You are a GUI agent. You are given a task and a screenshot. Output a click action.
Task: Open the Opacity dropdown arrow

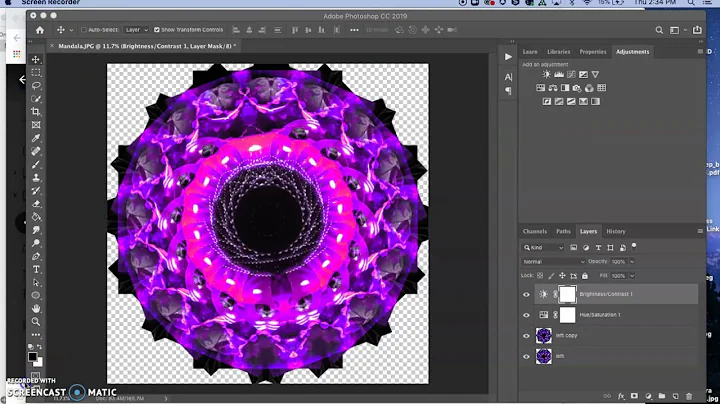click(x=632, y=262)
